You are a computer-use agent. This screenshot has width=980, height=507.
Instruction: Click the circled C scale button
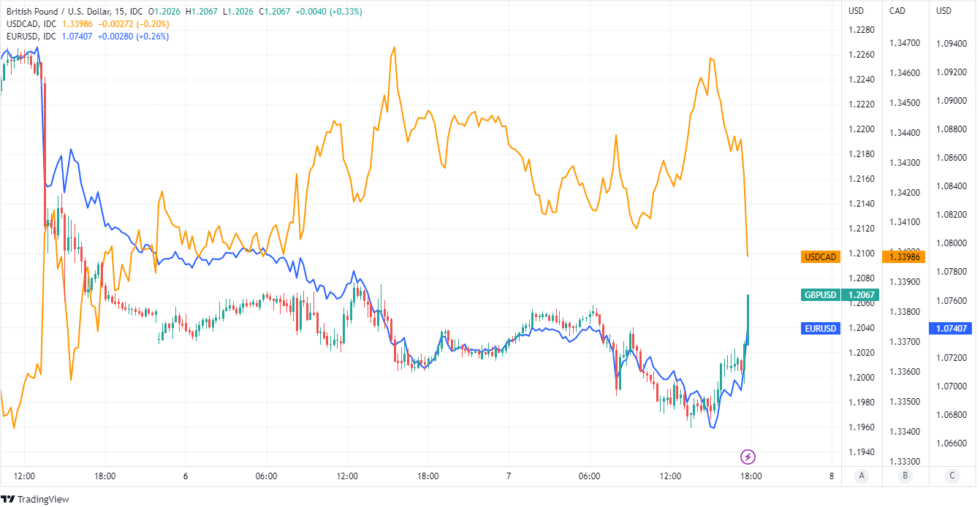click(x=951, y=476)
